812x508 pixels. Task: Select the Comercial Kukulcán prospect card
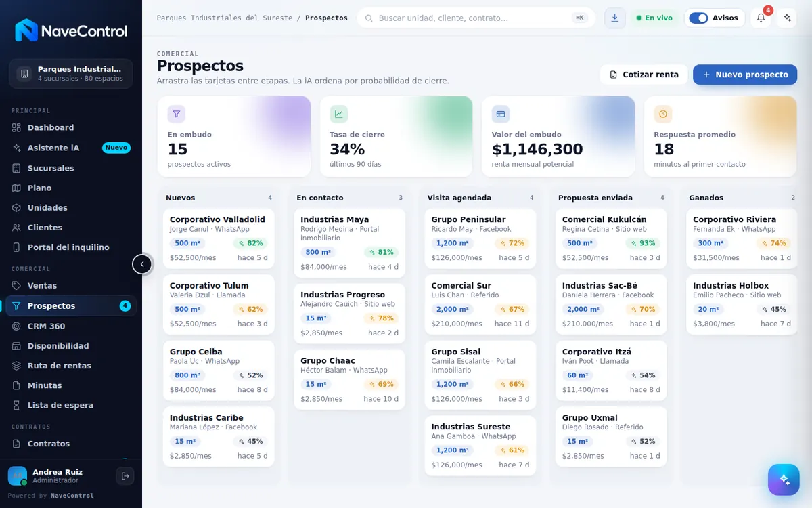(611, 239)
